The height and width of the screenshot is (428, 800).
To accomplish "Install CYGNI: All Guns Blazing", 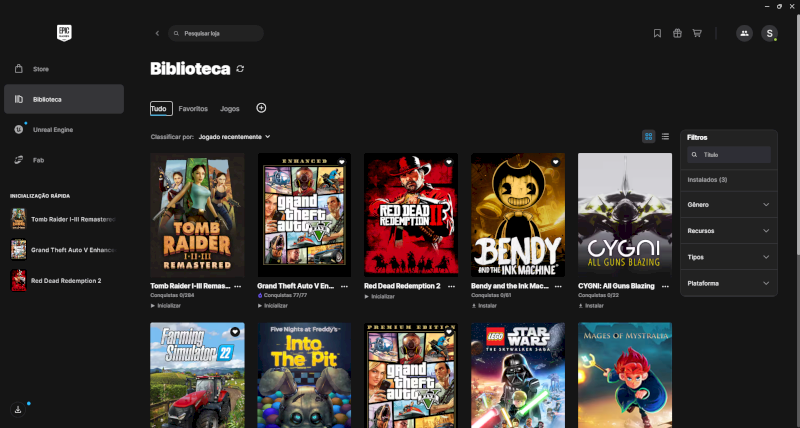I will pyautogui.click(x=591, y=306).
